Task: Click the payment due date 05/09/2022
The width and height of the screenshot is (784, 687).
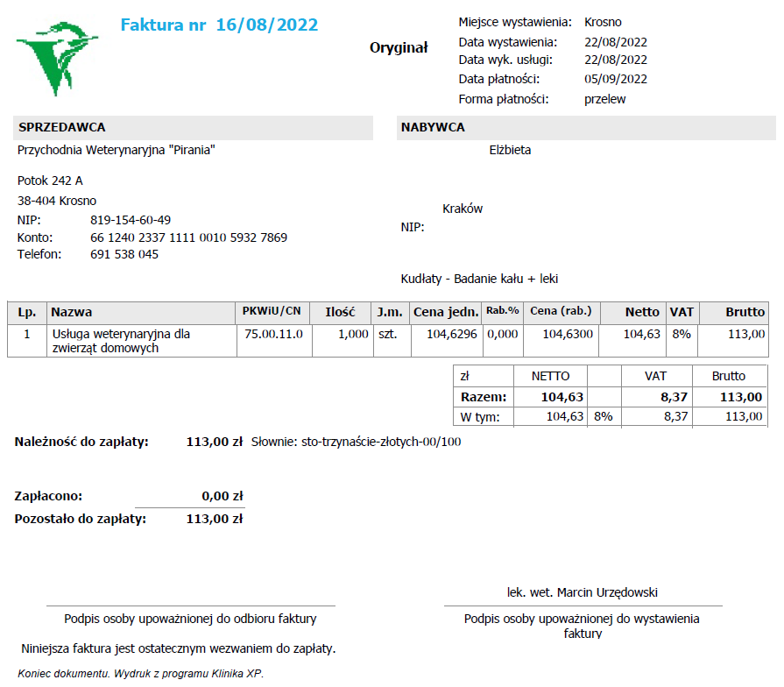Action: [x=615, y=79]
